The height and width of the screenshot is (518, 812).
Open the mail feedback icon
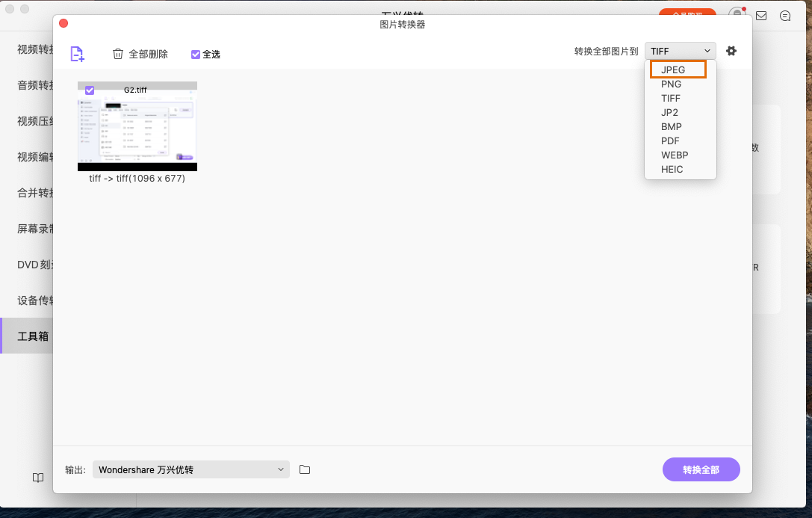tap(760, 16)
